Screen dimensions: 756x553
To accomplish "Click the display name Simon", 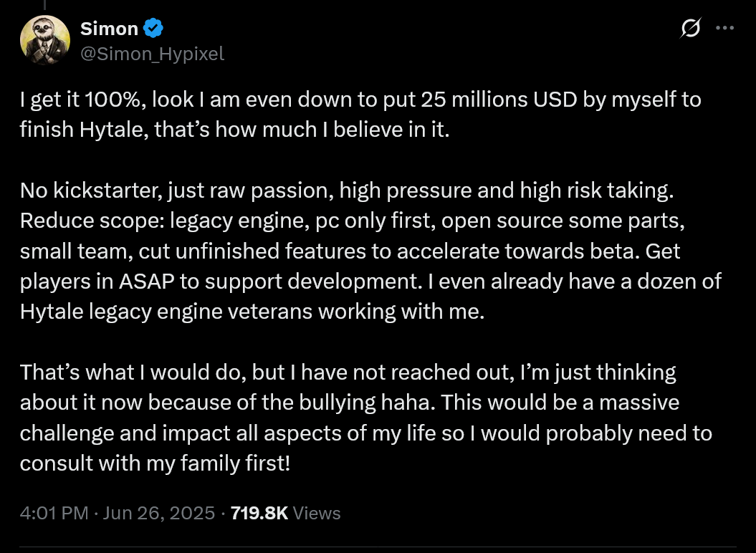I will click(109, 28).
